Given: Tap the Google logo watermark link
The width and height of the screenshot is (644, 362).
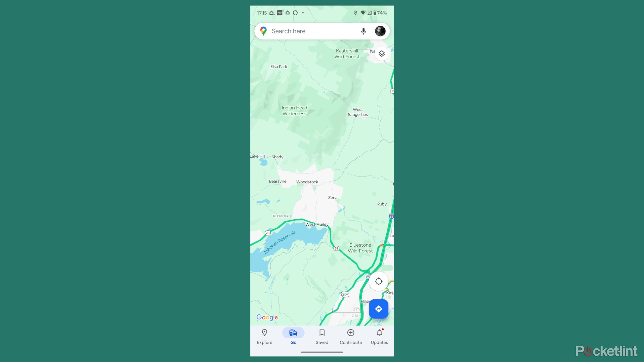Looking at the screenshot, I should (267, 317).
